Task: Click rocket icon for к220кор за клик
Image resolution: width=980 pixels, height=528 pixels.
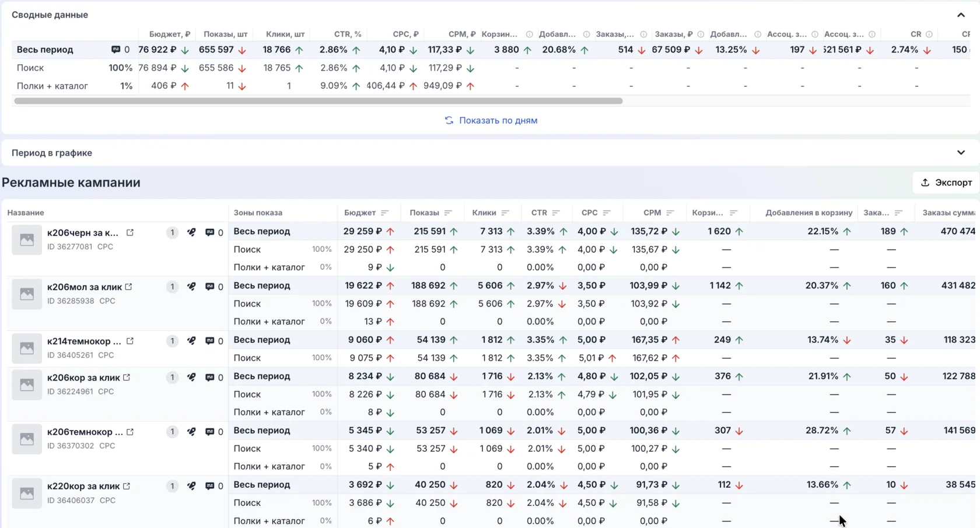Action: click(x=191, y=486)
